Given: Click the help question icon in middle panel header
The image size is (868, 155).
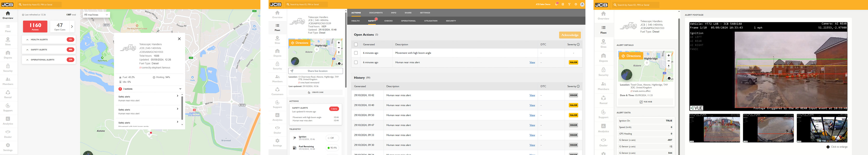Looking at the screenshot, I should click(576, 4).
